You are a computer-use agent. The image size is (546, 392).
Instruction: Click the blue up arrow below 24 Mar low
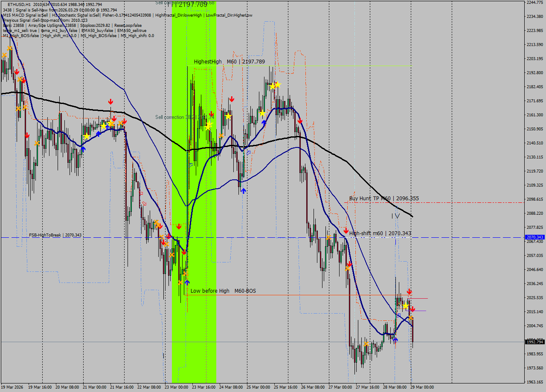click(243, 191)
